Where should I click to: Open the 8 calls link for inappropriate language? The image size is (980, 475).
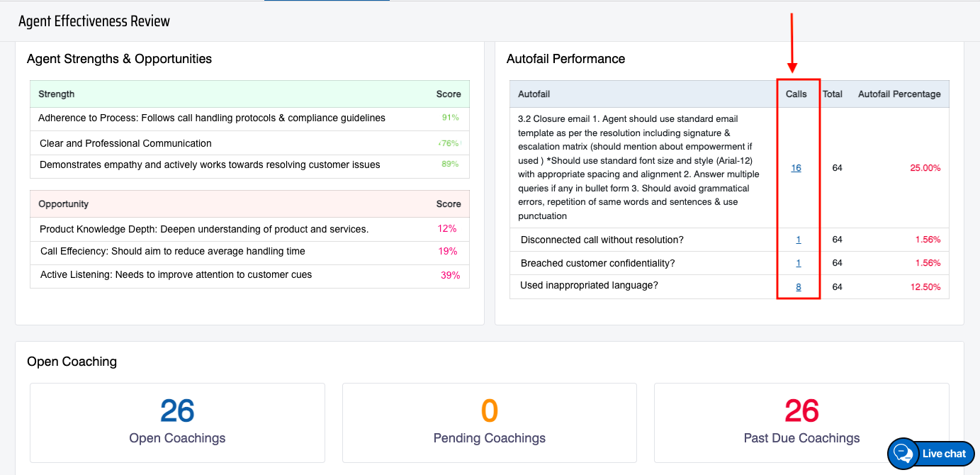(x=798, y=287)
